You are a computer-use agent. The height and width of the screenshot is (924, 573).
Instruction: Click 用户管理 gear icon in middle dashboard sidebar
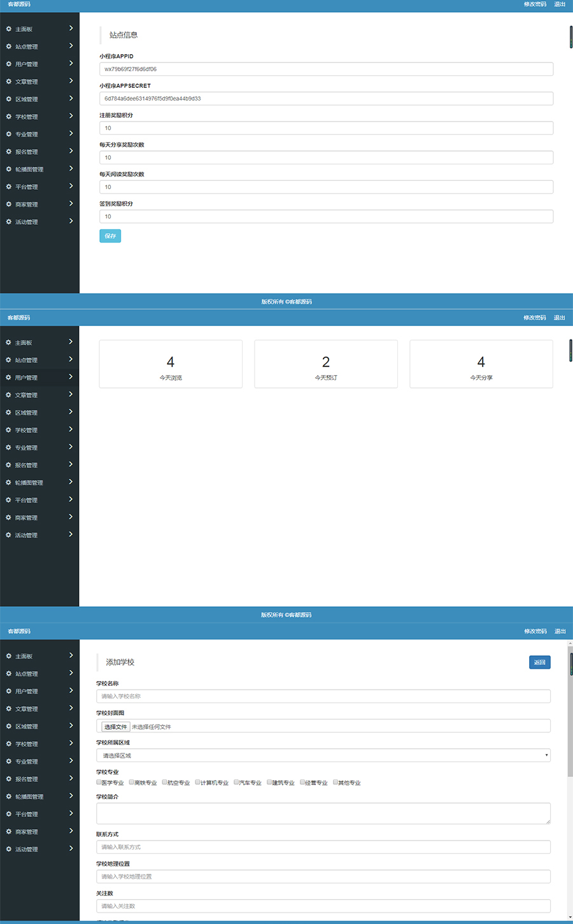tap(9, 378)
